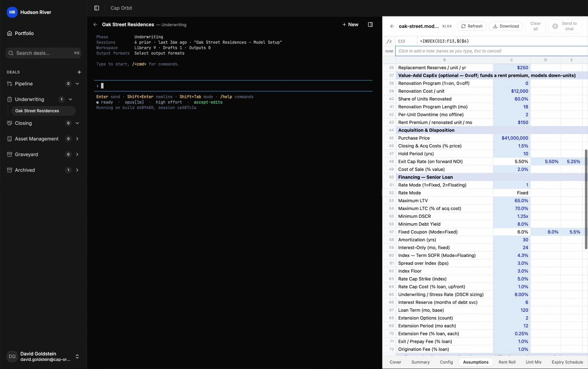Screen dimensions: 588x369
Task: Click the DG user avatar
Action: [x=12, y=356]
